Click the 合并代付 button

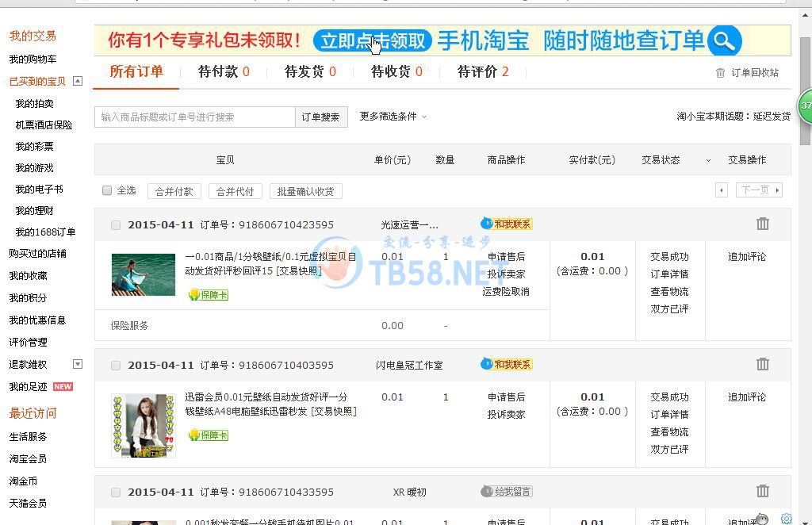coord(235,192)
